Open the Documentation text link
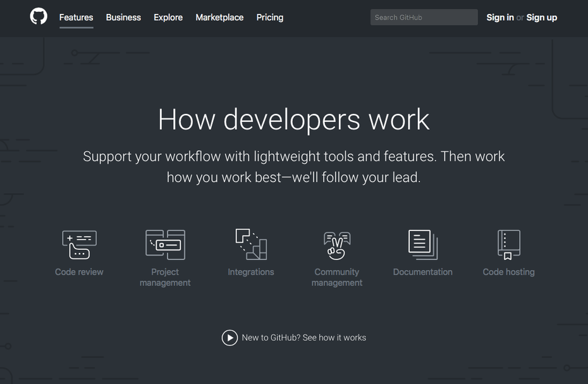Image resolution: width=588 pixels, height=384 pixels. pyautogui.click(x=422, y=272)
